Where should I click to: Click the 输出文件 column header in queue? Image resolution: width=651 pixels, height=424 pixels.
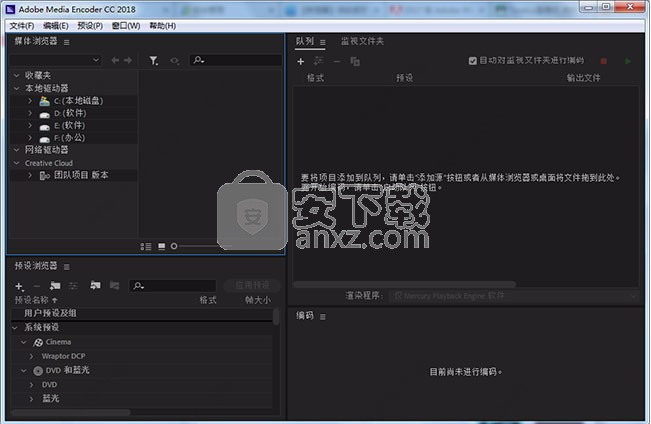(x=583, y=78)
